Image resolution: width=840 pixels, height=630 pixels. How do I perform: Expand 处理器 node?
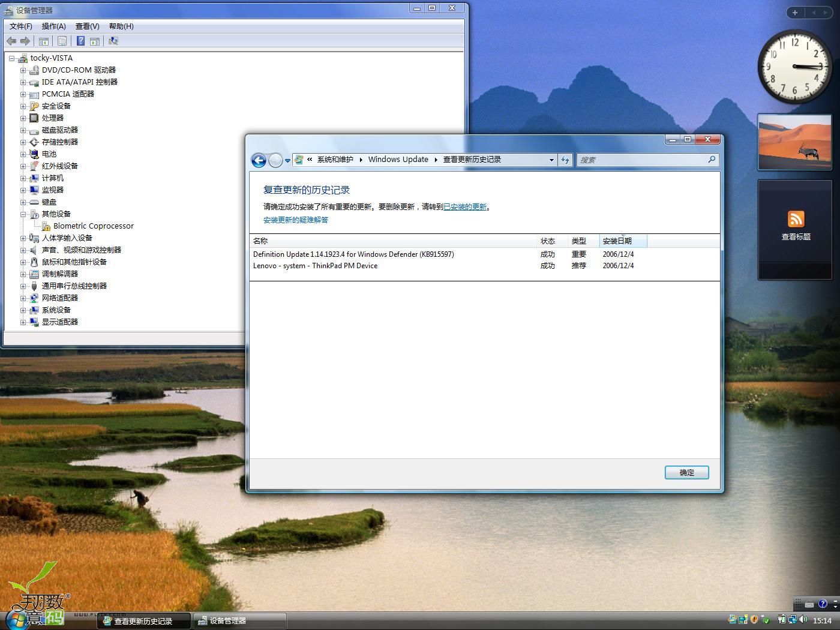[x=23, y=118]
